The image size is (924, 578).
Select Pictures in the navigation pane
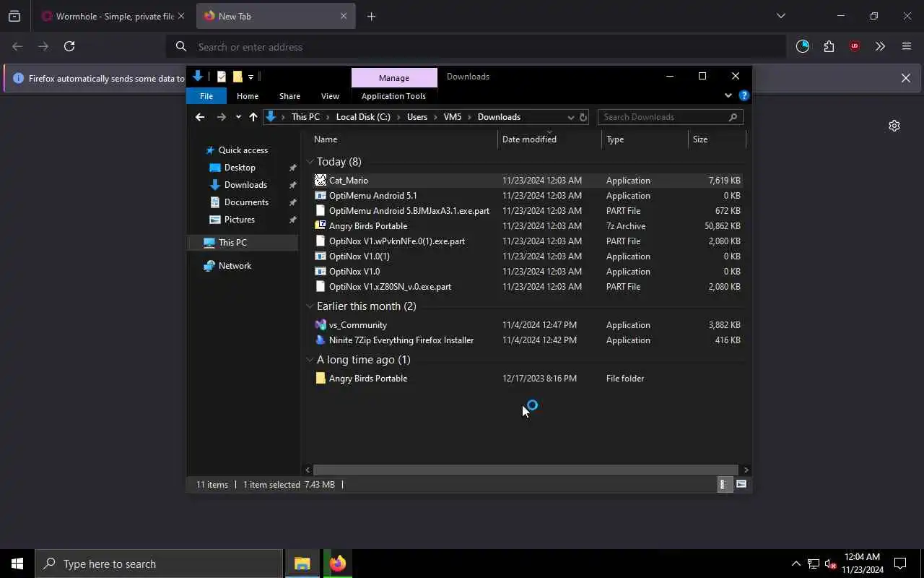coord(239,220)
